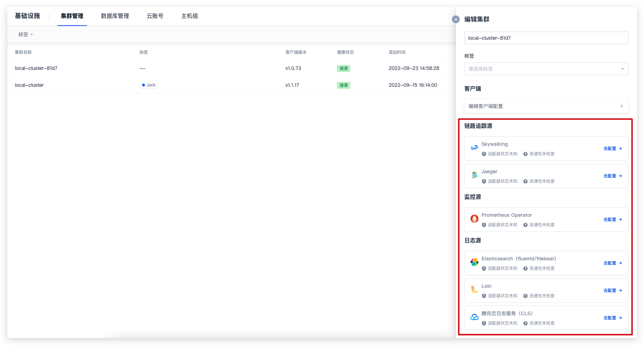Click the Loki 适配器状态未知 shield icon
Image resolution: width=644 pixels, height=345 pixels.
tap(484, 296)
